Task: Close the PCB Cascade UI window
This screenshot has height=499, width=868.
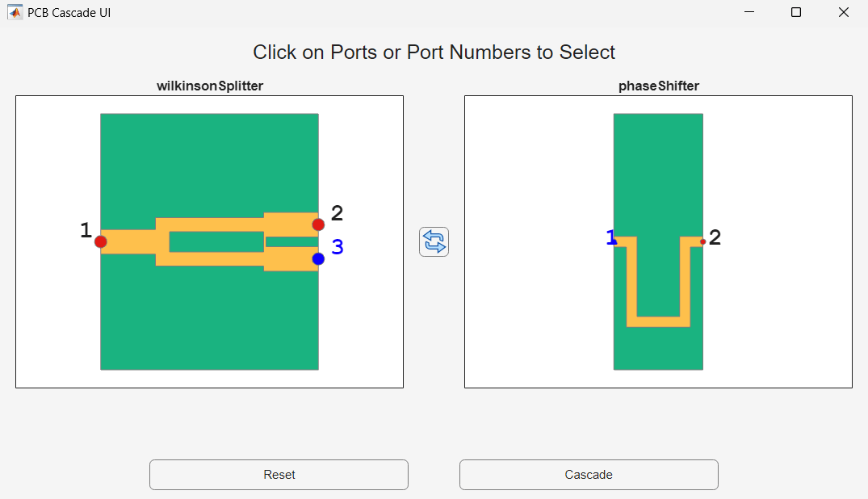Action: point(844,12)
